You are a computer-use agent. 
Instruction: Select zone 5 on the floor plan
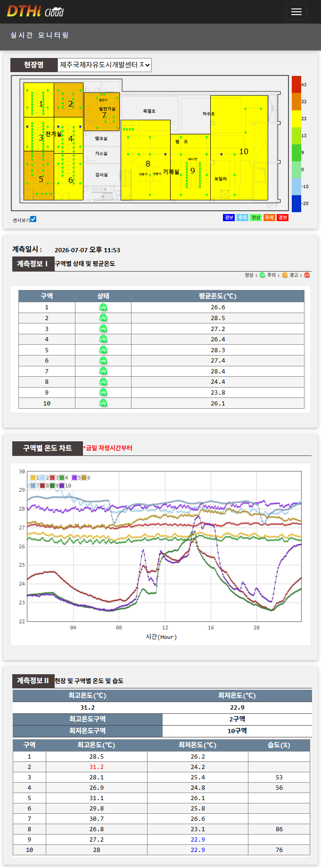point(39,175)
